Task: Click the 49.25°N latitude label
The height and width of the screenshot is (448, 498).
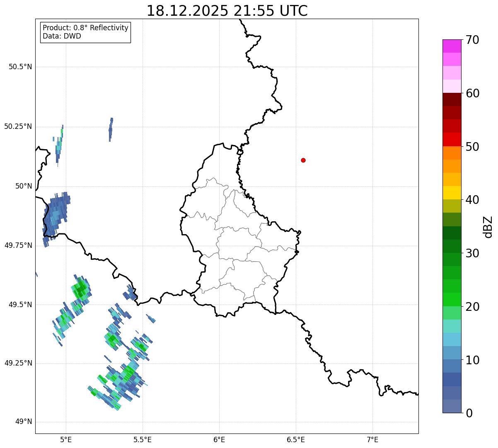Action: tap(18, 363)
